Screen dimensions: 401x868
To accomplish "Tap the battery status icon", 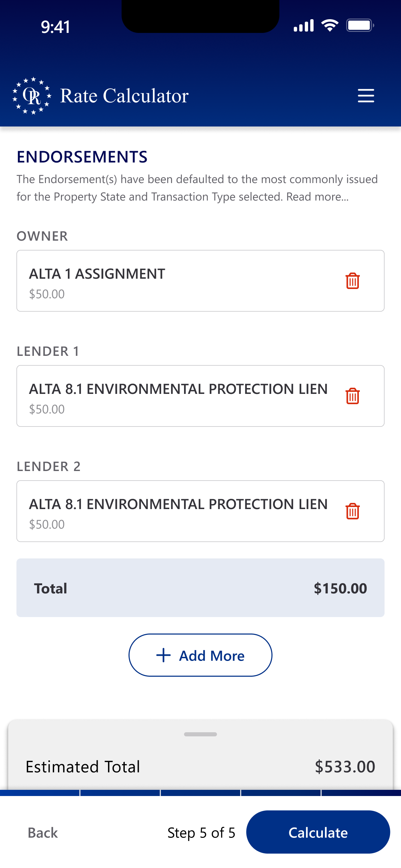I will pos(360,26).
